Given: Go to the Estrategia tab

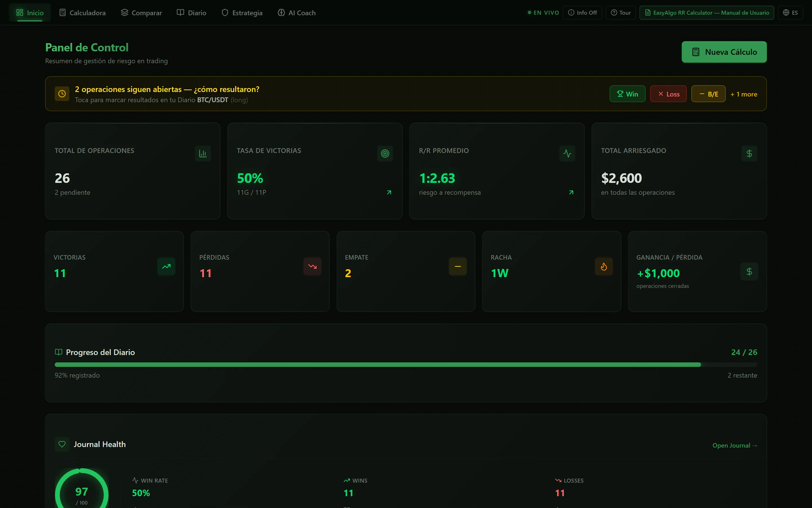Looking at the screenshot, I should [x=242, y=13].
